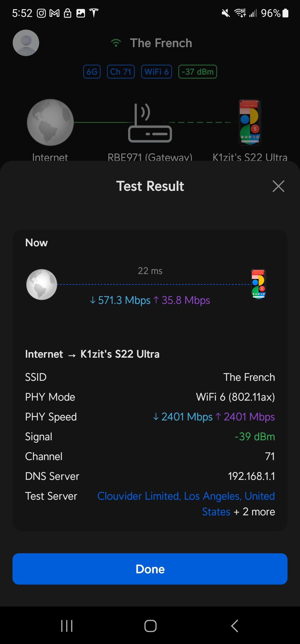Tap the profile avatar icon
Image resolution: width=300 pixels, height=644 pixels.
point(26,43)
